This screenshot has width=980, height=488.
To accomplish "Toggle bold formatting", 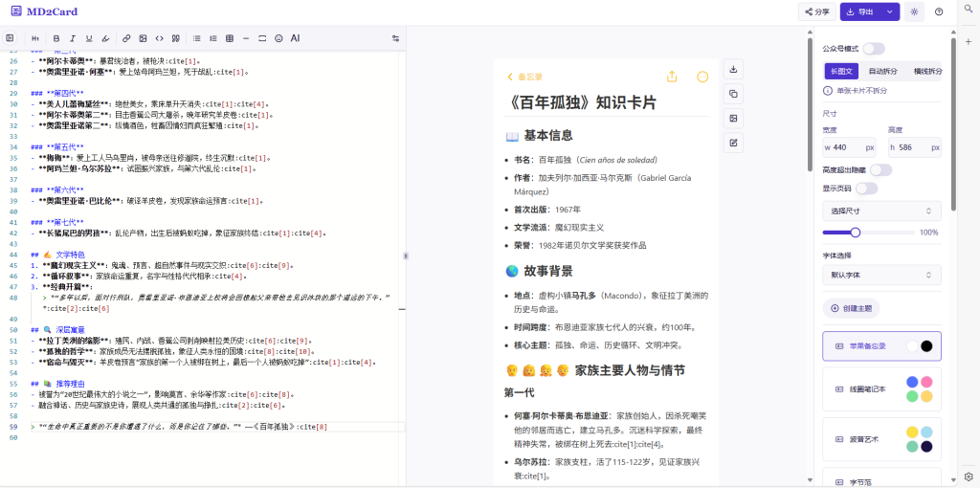I will 56,38.
